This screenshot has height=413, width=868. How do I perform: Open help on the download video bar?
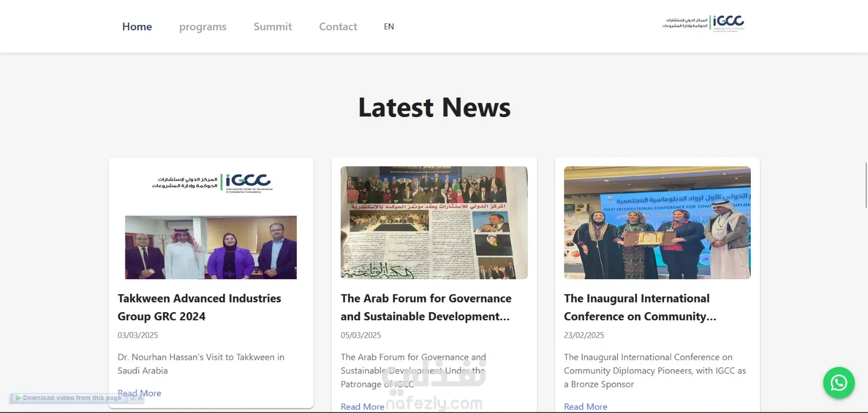(133, 398)
